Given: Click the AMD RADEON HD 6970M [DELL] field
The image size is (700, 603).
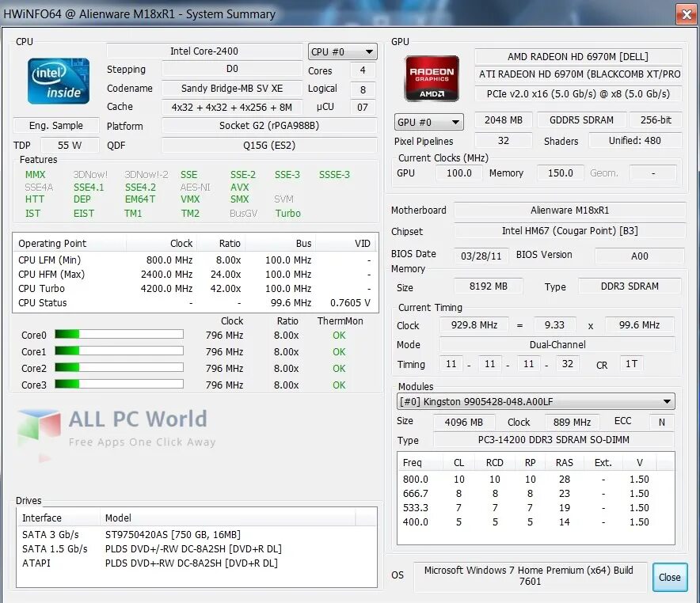Looking at the screenshot, I should click(578, 57).
